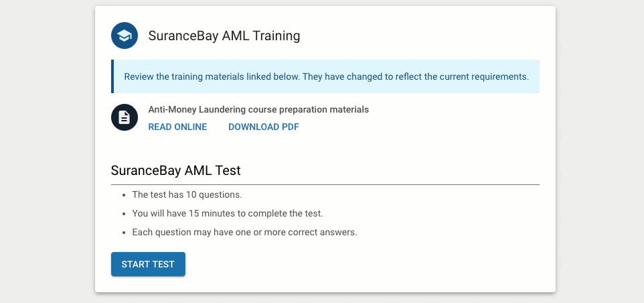The height and width of the screenshot is (303, 644).
Task: Click the '10 questions' bullet text
Action: click(x=187, y=195)
